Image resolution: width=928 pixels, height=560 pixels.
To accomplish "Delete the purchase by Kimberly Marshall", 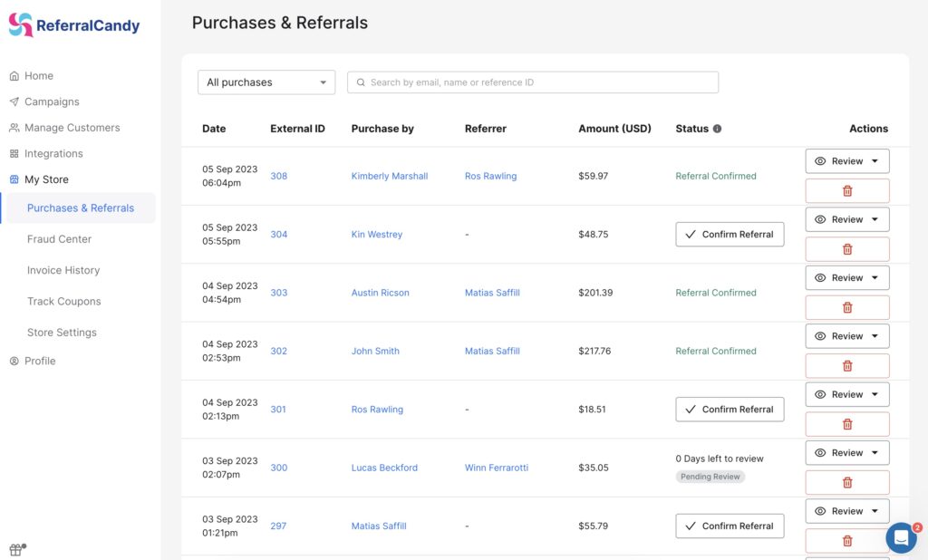I will pyautogui.click(x=846, y=190).
